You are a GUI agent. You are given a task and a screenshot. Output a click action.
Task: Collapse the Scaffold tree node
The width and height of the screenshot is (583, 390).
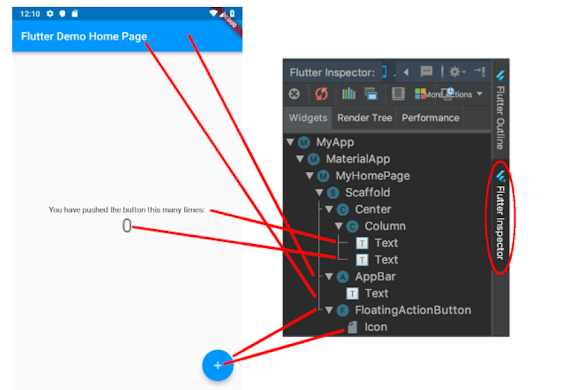[x=319, y=192]
